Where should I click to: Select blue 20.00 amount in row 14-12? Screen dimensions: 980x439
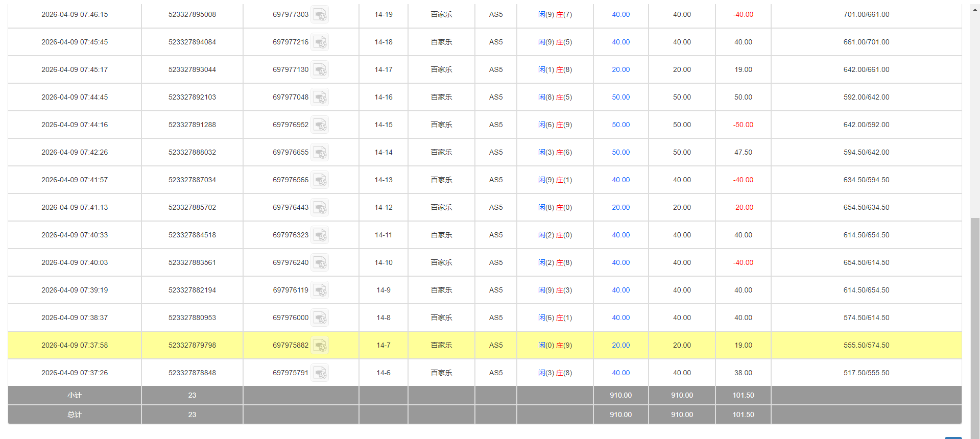point(620,208)
